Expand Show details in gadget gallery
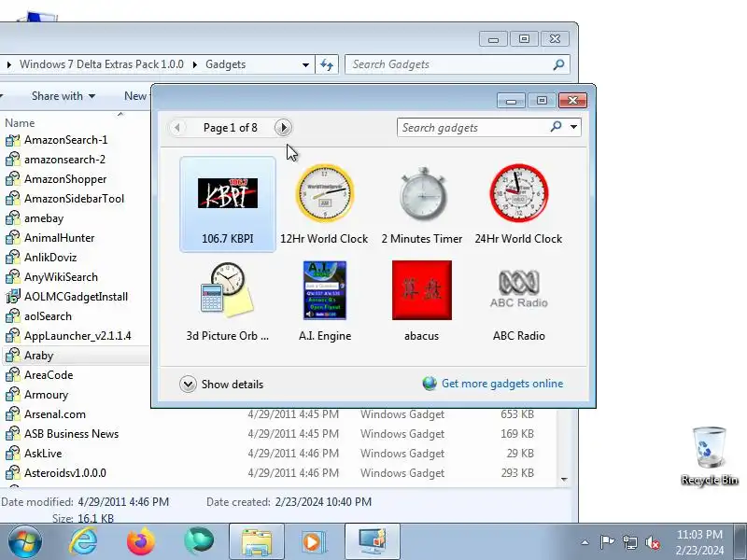 click(x=221, y=385)
